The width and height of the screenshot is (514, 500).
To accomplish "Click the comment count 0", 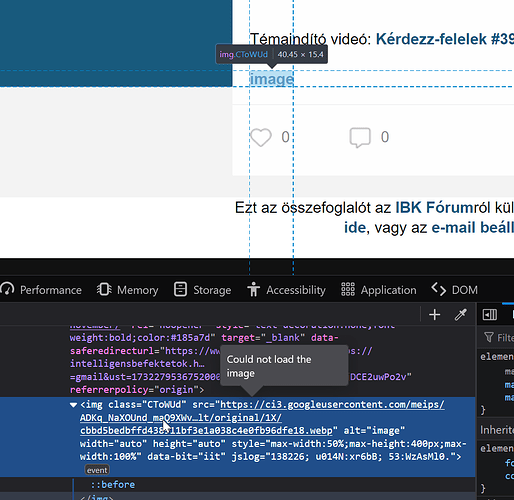I will [x=385, y=137].
